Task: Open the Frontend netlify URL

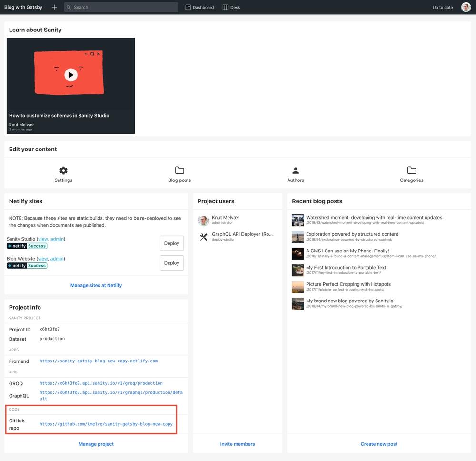Action: [99, 361]
